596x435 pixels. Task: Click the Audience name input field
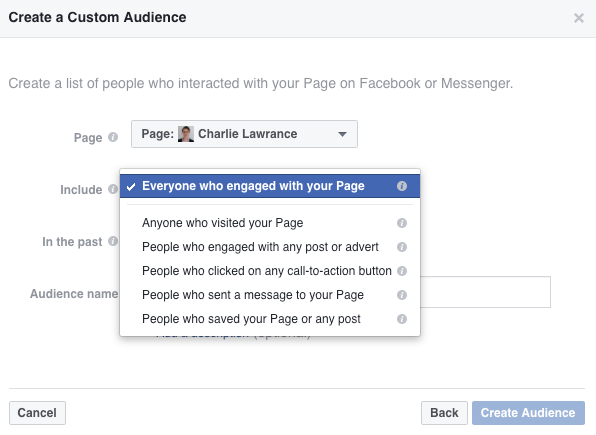click(485, 292)
